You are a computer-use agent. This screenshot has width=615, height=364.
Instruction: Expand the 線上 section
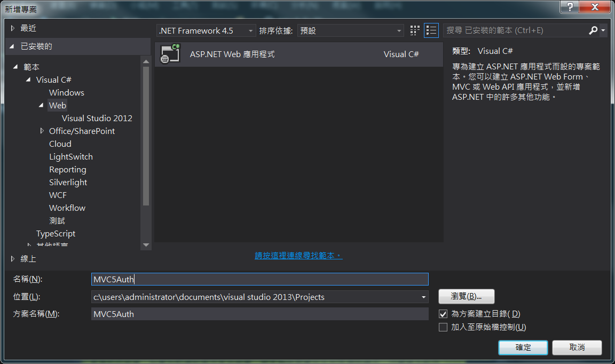click(x=13, y=259)
